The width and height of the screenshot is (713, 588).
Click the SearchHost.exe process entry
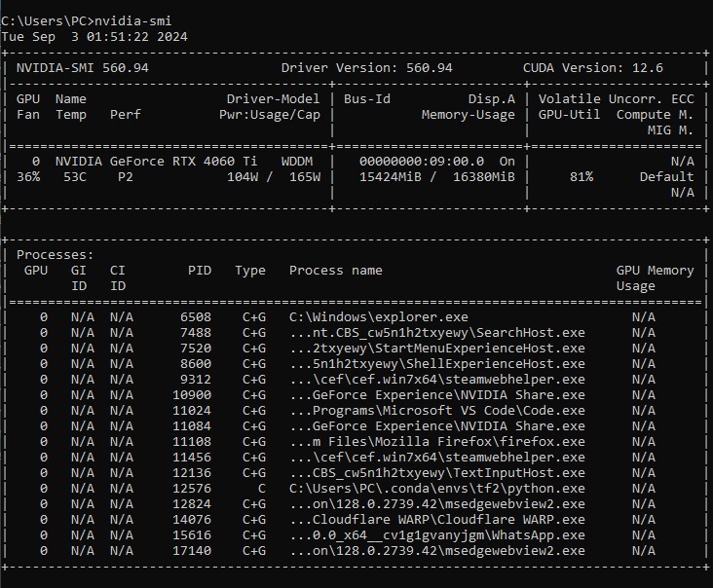pyautogui.click(x=436, y=333)
